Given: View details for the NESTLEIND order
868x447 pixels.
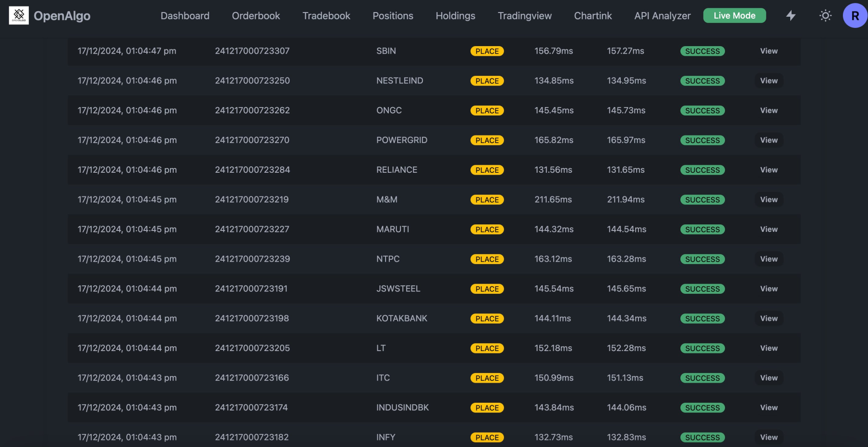Looking at the screenshot, I should 769,81.
